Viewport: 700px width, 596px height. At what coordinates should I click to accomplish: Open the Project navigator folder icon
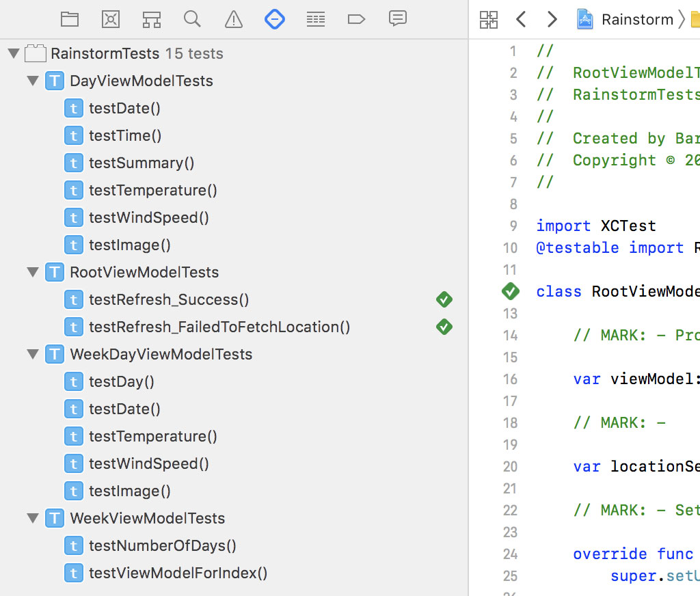click(70, 19)
